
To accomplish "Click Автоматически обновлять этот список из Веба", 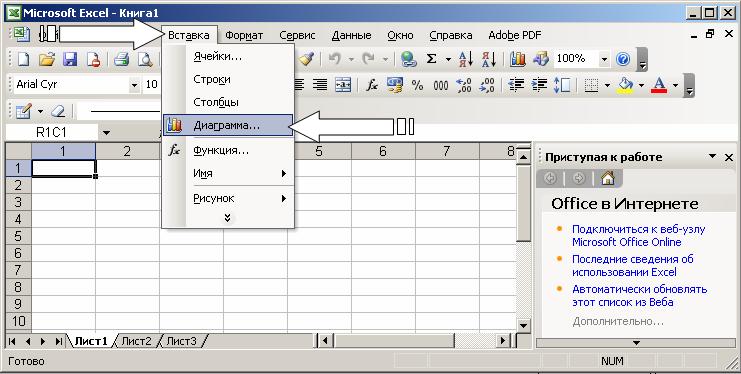I will tap(639, 296).
